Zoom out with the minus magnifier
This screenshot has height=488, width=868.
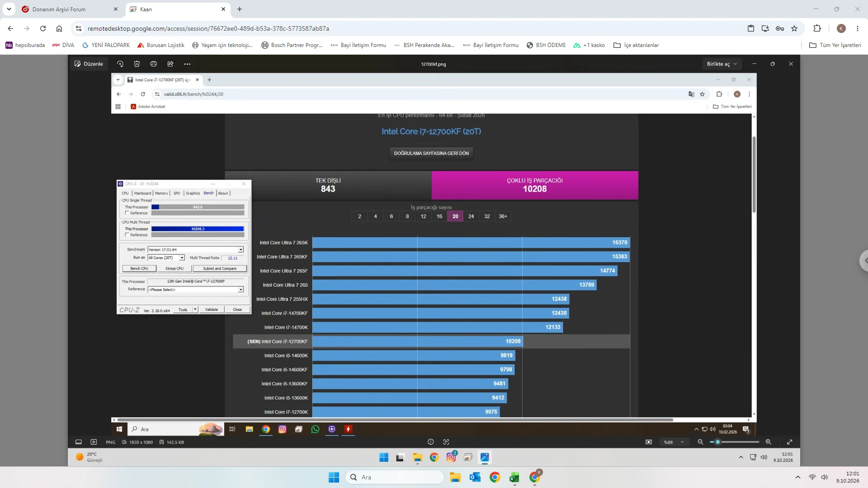(x=700, y=442)
